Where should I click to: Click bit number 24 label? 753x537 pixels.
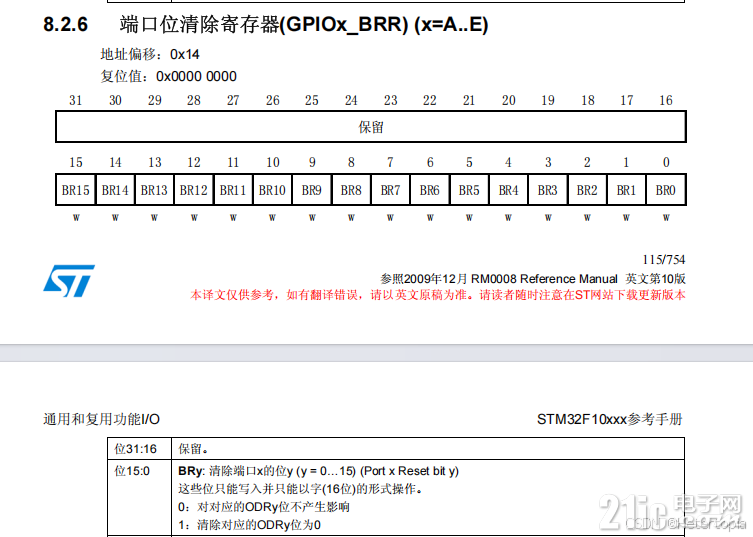click(351, 100)
